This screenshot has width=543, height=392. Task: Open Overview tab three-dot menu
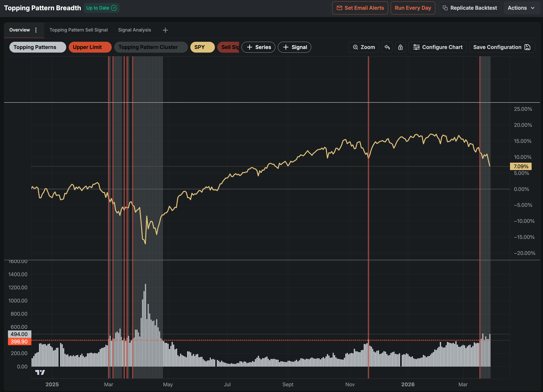point(36,30)
